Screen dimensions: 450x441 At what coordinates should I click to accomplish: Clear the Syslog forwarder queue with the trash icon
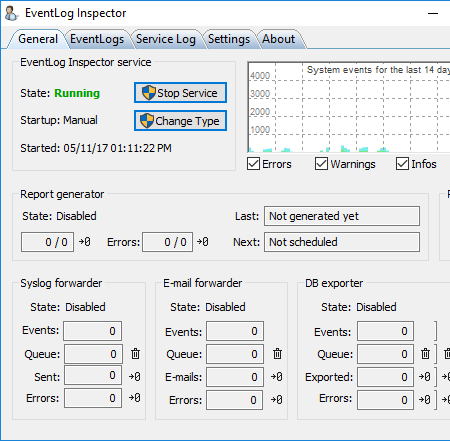(x=135, y=353)
